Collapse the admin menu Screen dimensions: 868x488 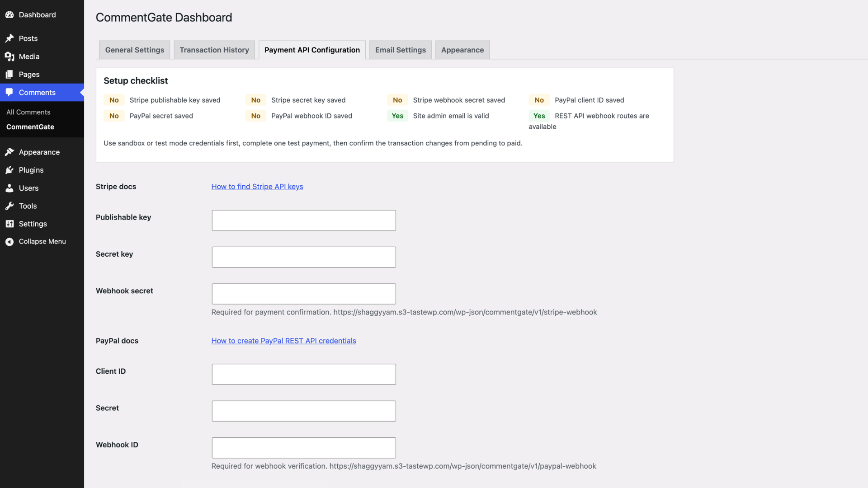coord(42,242)
